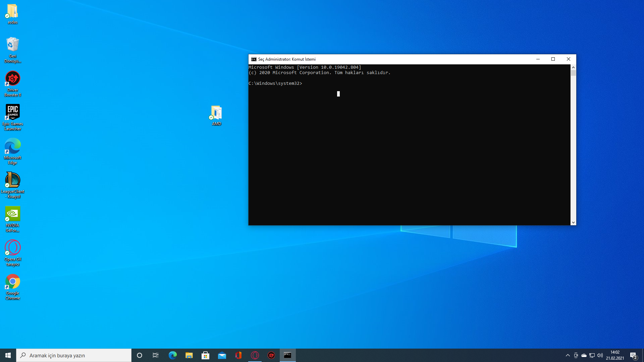
Task: Open NVIDIA GeForce desktop icon
Action: coord(12,219)
